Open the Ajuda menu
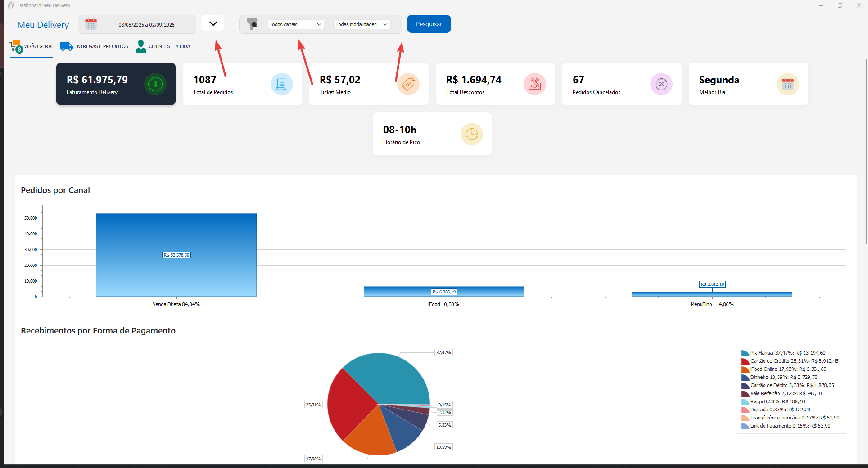Viewport: 868px width, 468px height. [183, 46]
